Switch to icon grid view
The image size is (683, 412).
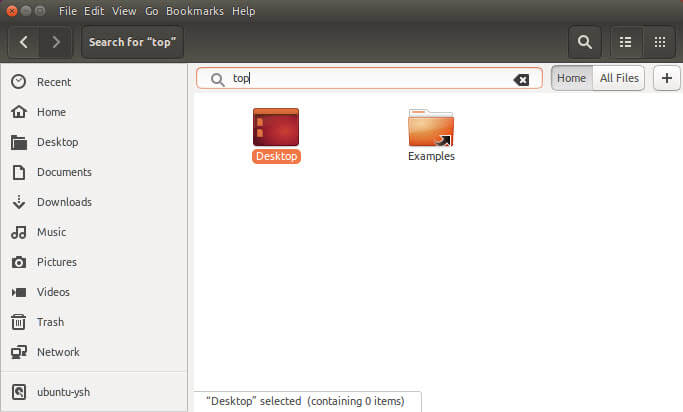(659, 42)
